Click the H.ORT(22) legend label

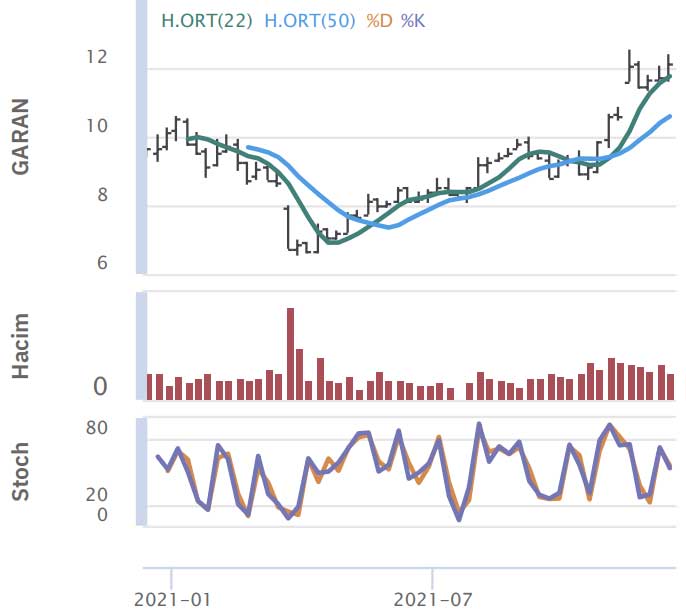[x=207, y=21]
